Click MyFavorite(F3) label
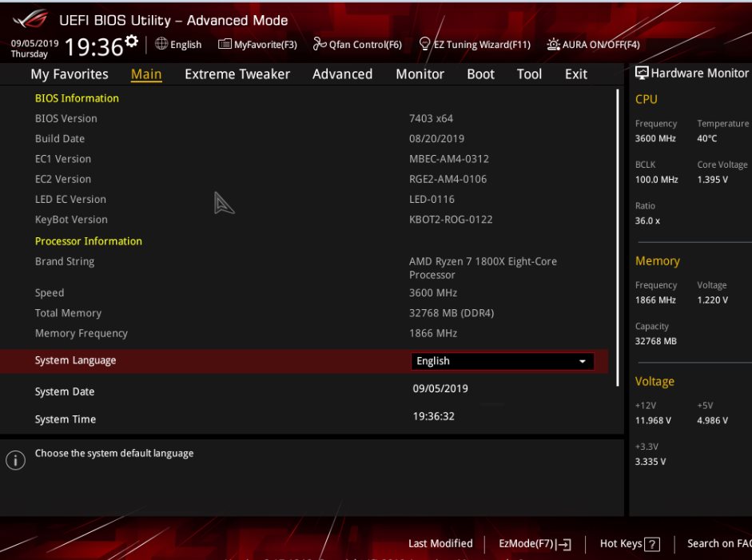 (265, 45)
